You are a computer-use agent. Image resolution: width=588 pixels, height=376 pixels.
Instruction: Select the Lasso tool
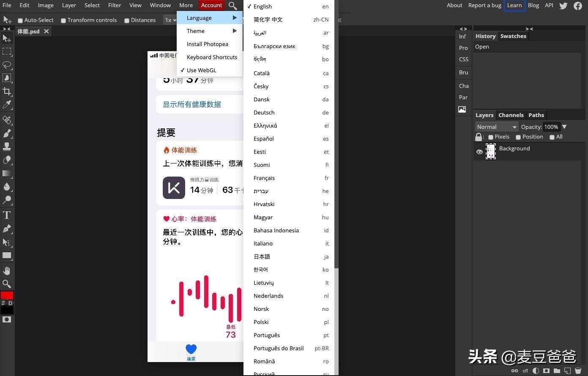7,65
